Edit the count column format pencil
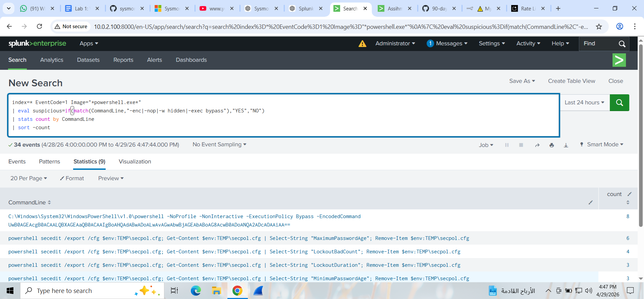Screen dimensions: 644x299 [x=630, y=194]
